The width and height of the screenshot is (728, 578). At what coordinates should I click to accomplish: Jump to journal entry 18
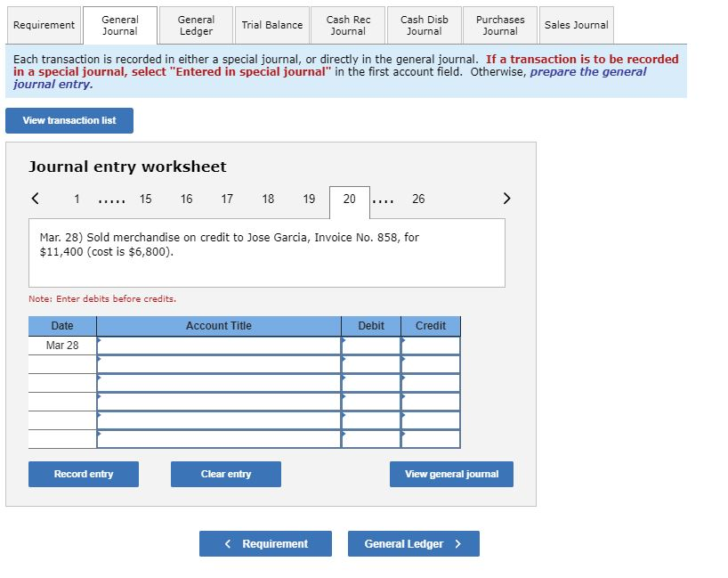(x=268, y=199)
